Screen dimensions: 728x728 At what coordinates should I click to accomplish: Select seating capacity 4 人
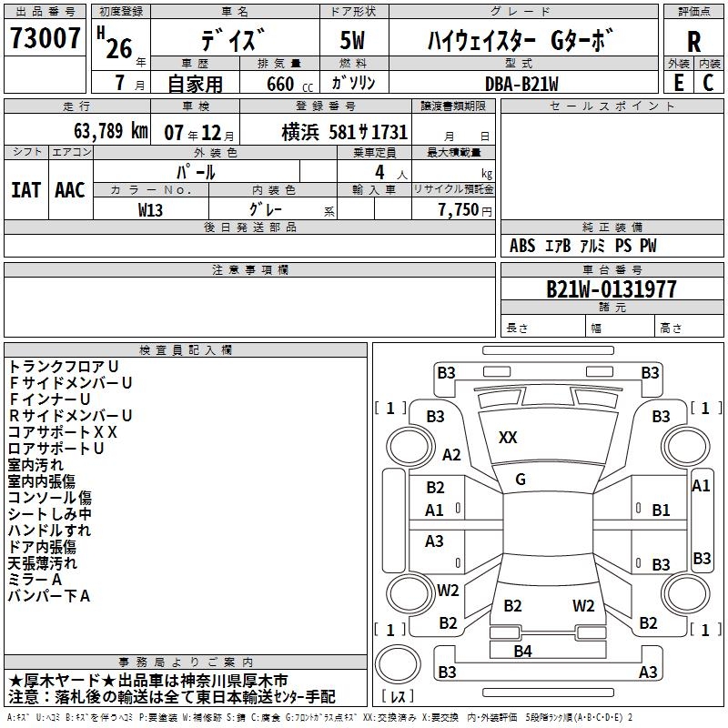tap(390, 173)
